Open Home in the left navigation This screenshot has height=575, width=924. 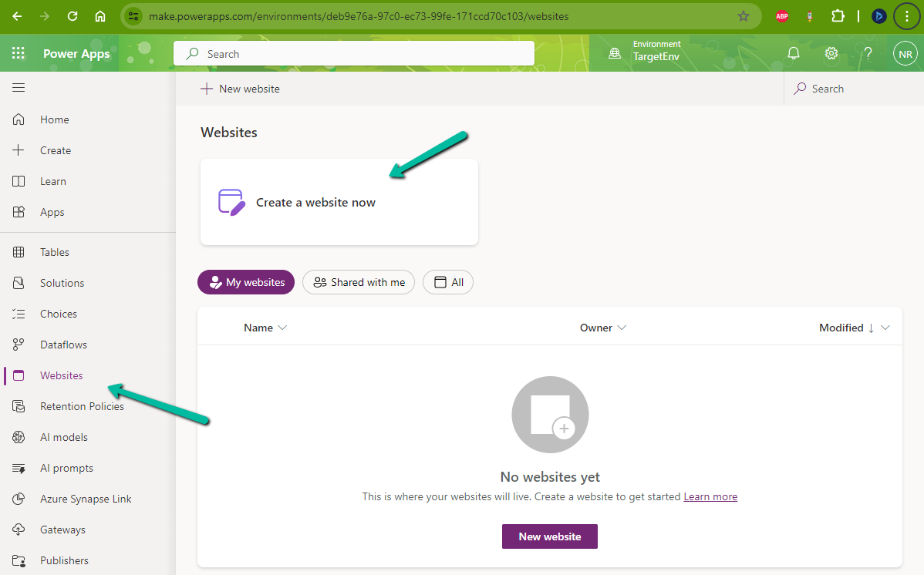click(54, 119)
